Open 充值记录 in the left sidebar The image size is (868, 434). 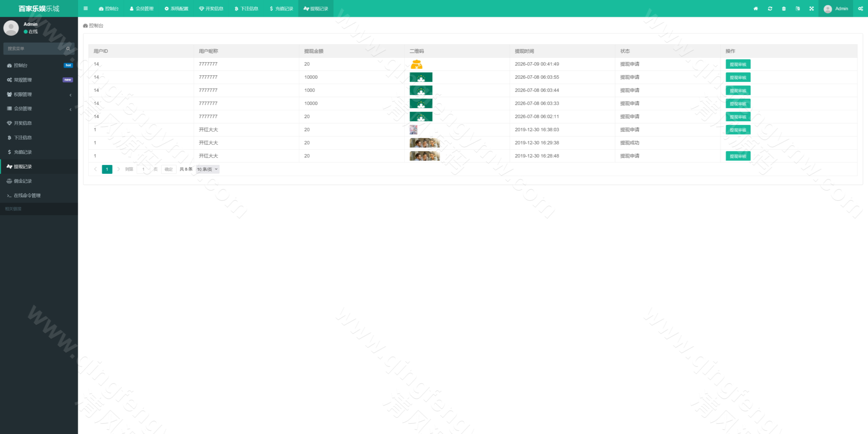point(39,152)
